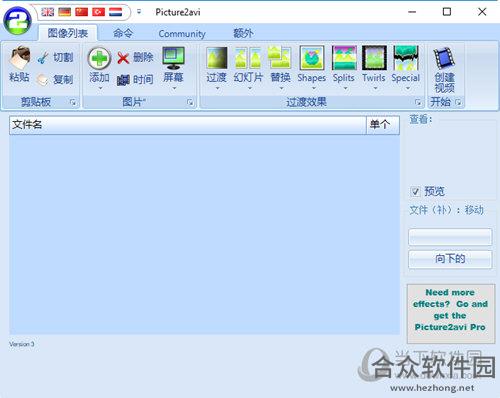The height and width of the screenshot is (398, 500).
Task: Open the 剪贴板 group dialog launcher
Action: pos(73,102)
